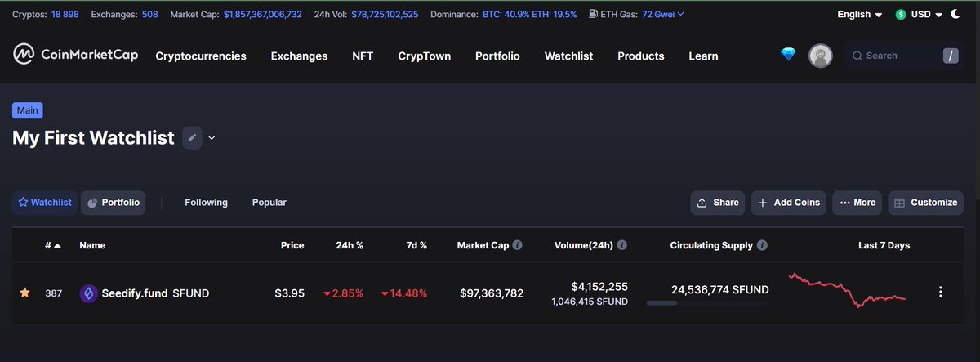This screenshot has width=980, height=362.
Task: Expand the watchlist selector chevron
Action: [212, 138]
